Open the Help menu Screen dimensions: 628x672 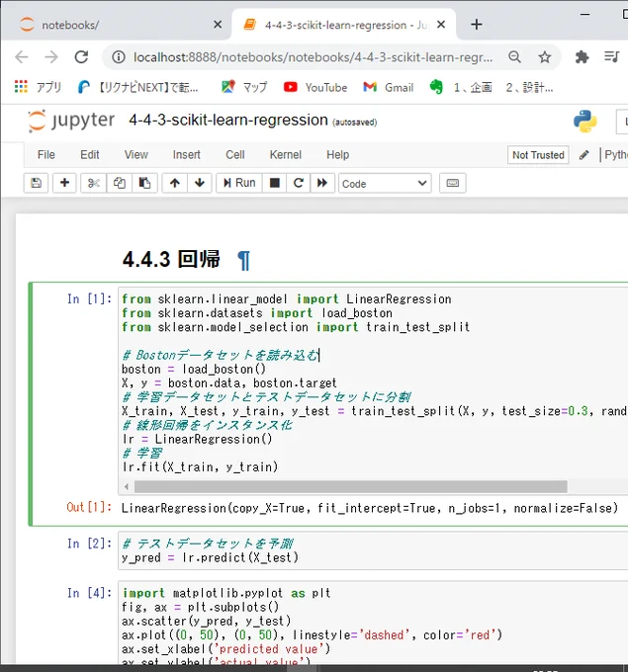coord(337,155)
